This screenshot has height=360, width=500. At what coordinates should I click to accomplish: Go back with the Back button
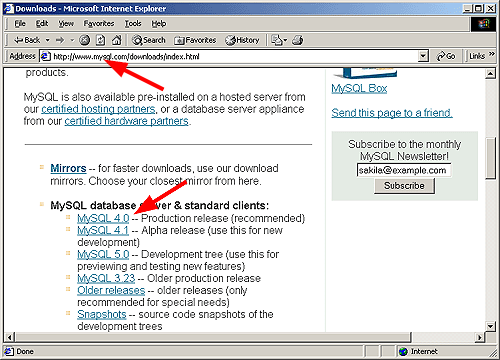[x=27, y=40]
